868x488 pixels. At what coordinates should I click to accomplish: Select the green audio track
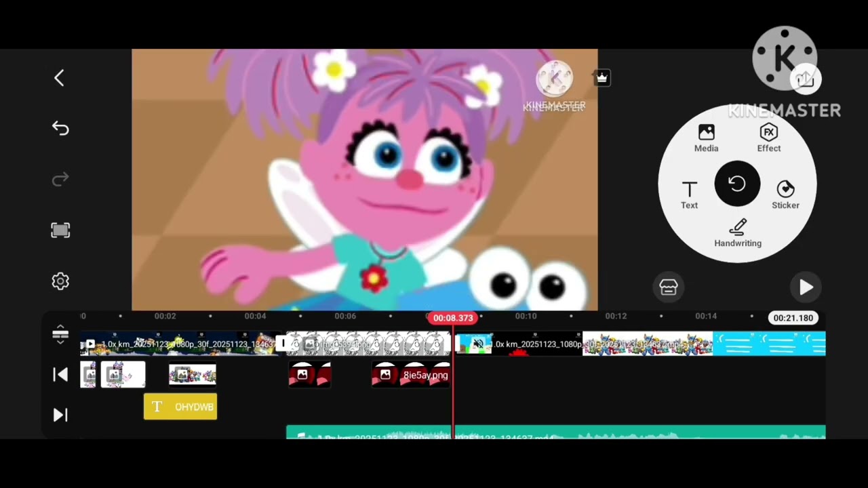pos(556,432)
